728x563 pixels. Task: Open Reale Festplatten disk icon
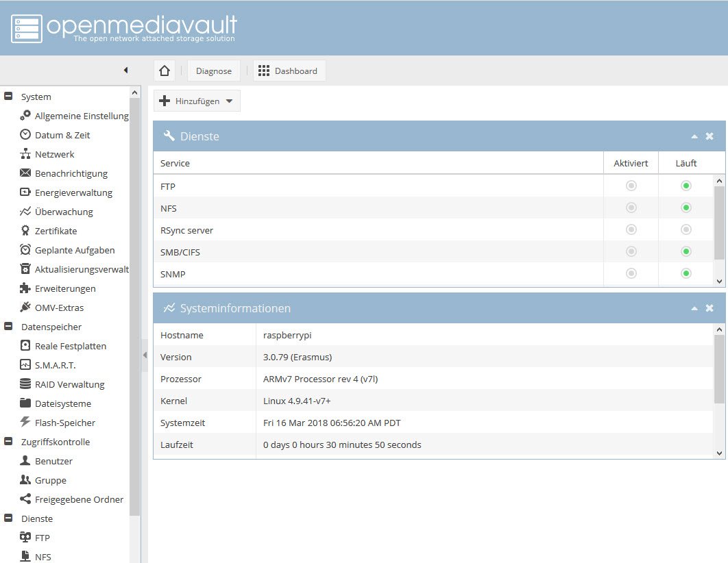coord(25,345)
